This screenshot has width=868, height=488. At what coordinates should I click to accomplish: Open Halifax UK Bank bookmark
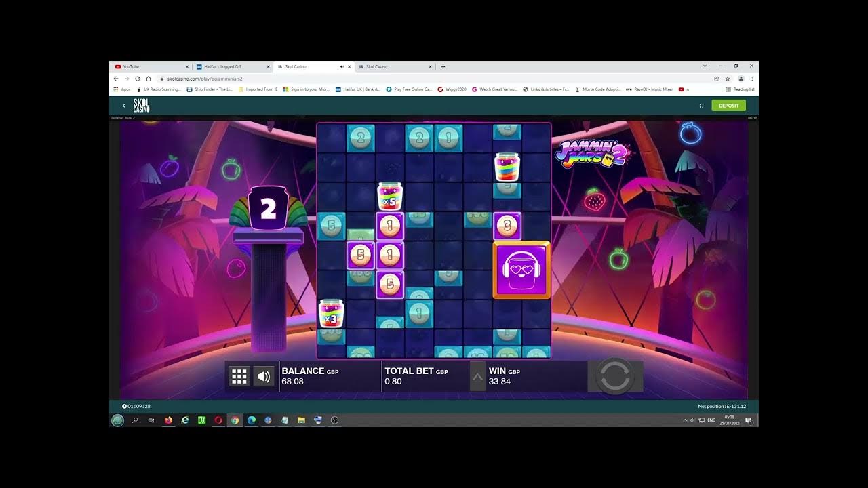click(358, 89)
